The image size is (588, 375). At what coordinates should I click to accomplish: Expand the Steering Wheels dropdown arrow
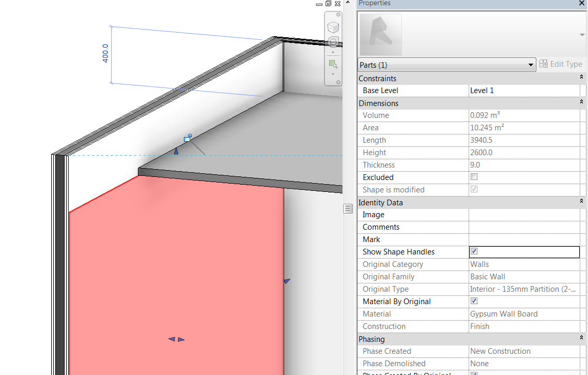[333, 53]
